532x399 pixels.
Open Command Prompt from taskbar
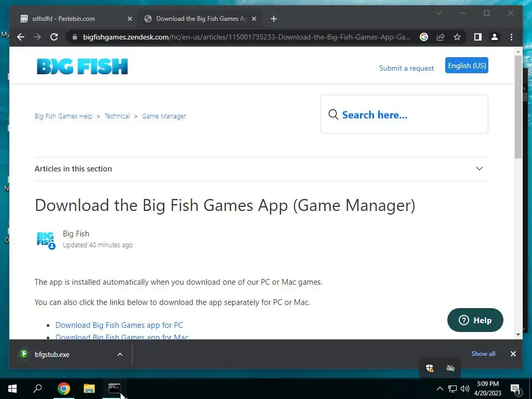click(x=114, y=389)
